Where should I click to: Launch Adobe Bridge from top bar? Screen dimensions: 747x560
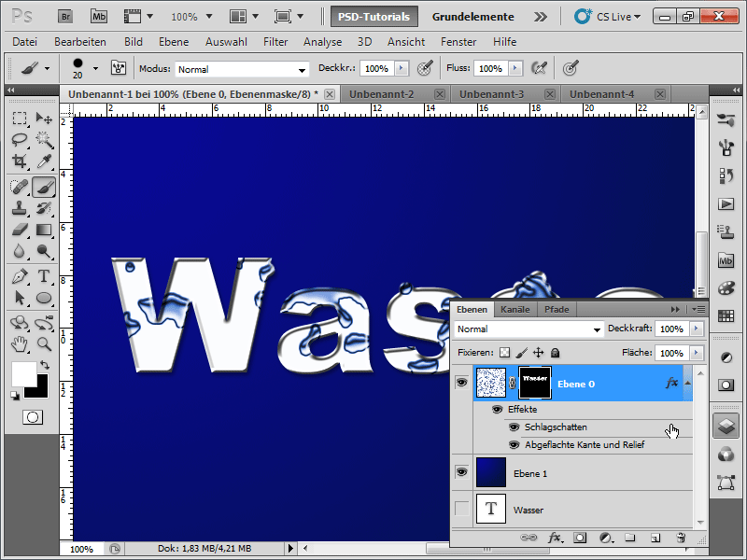coord(65,17)
